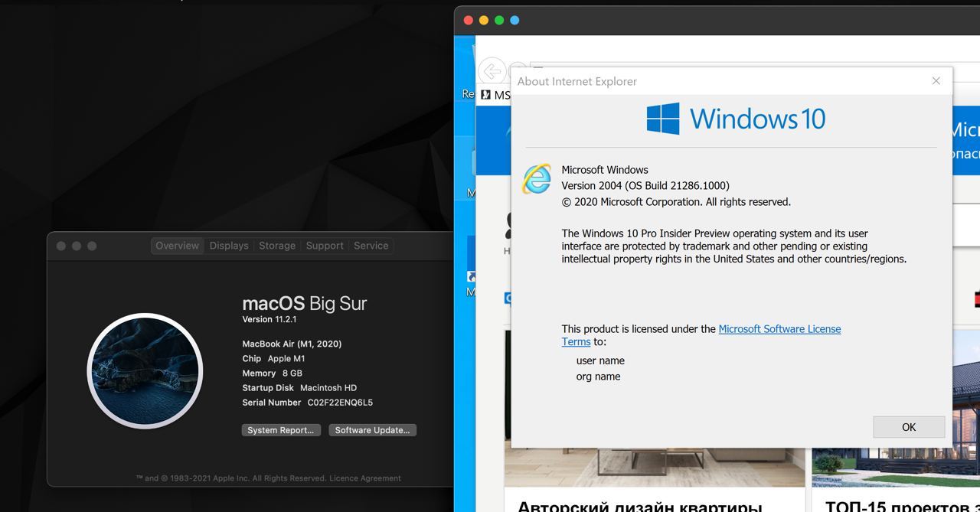The image size is (980, 512).
Task: Open the Support tab
Action: point(325,246)
